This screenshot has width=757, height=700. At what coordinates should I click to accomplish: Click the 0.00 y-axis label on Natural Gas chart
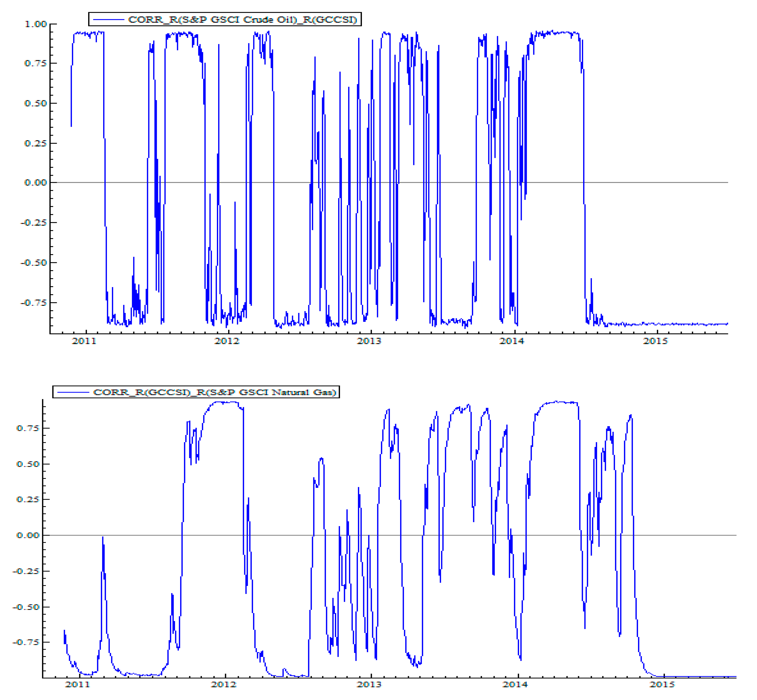[x=28, y=535]
